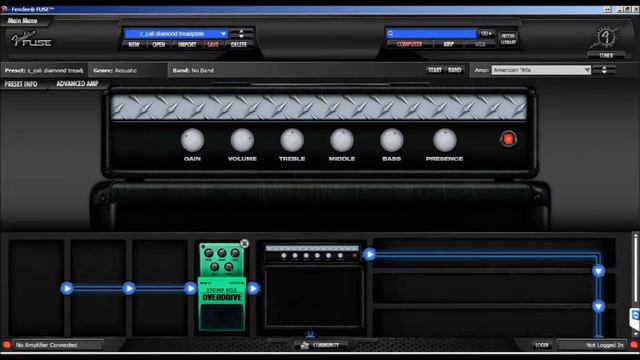Open the Media Library
Viewport: 640px width, 360px height.
point(508,39)
